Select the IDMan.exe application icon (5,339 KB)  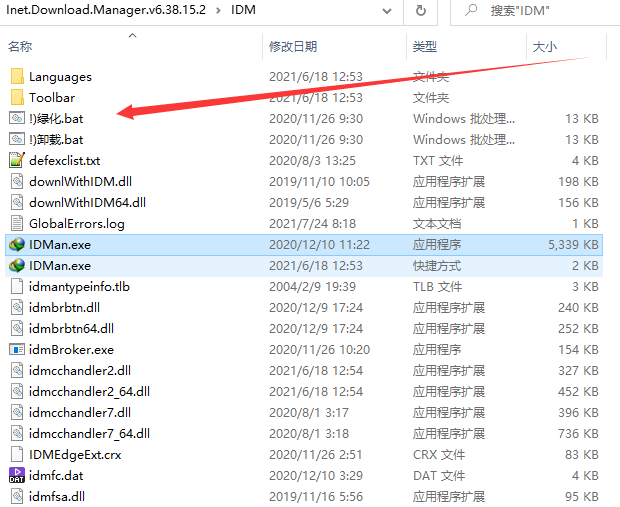point(17,244)
